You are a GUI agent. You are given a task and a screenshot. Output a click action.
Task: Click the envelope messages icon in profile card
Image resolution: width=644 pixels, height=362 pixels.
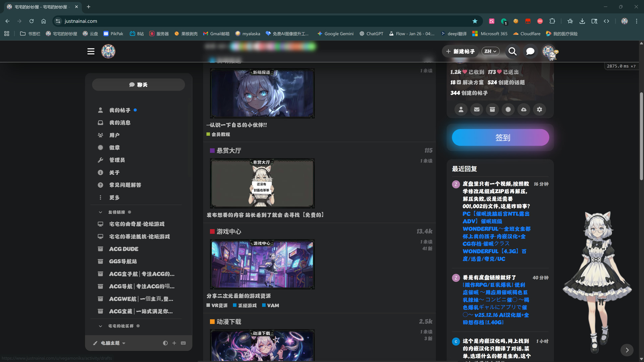[477, 110]
